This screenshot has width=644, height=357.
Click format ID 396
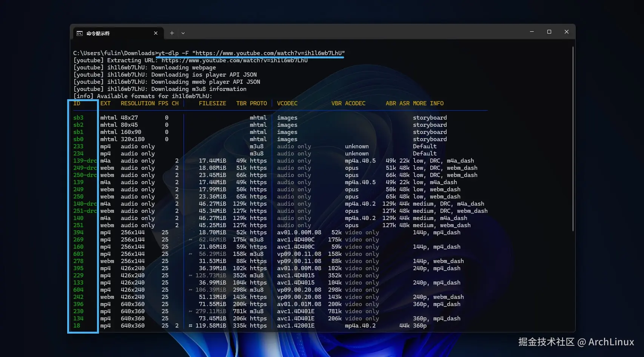click(78, 304)
